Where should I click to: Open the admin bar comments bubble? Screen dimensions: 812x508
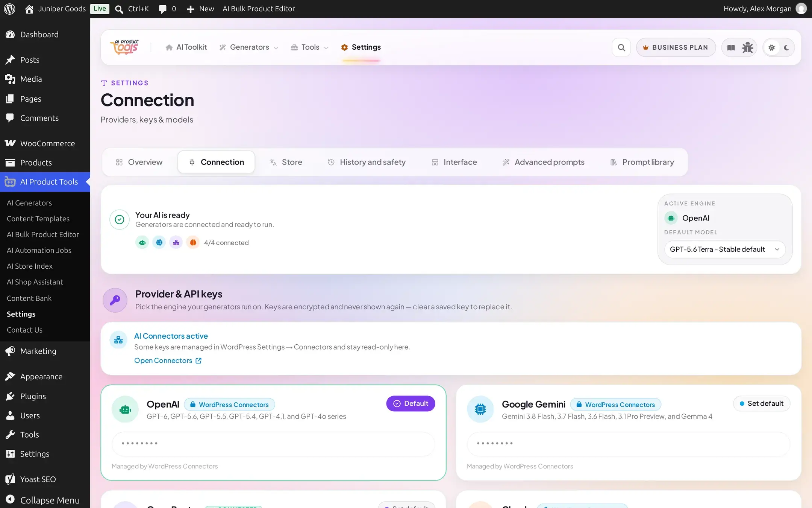[x=167, y=9]
